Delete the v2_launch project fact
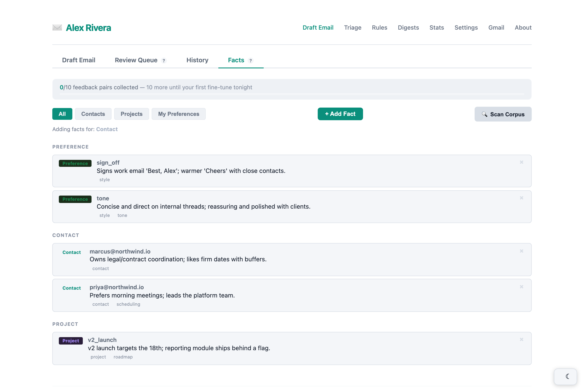 point(521,340)
